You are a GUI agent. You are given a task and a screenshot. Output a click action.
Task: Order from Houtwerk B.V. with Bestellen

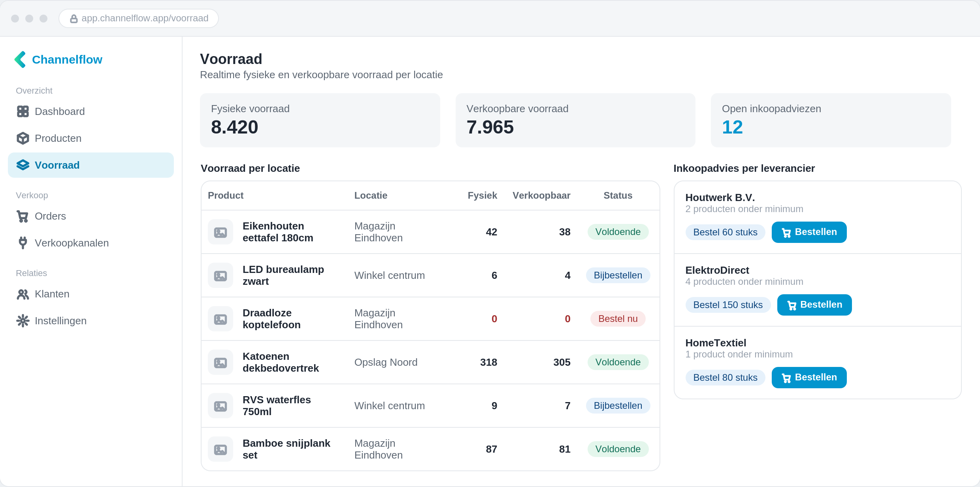[809, 232]
